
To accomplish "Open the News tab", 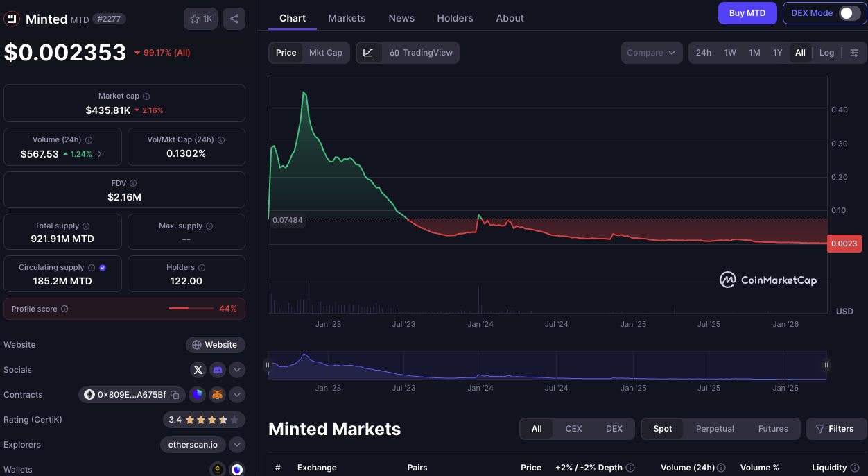I will pos(401,18).
